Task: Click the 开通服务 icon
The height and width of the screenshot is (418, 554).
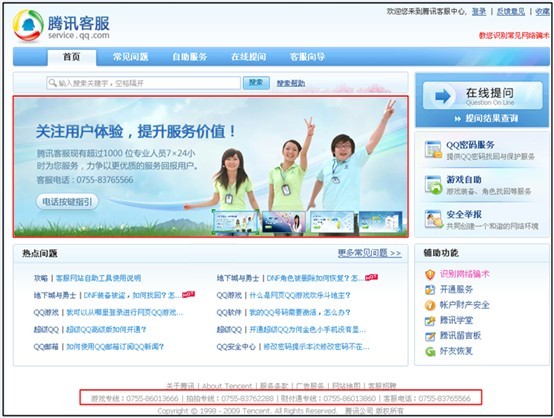Action: (430, 290)
